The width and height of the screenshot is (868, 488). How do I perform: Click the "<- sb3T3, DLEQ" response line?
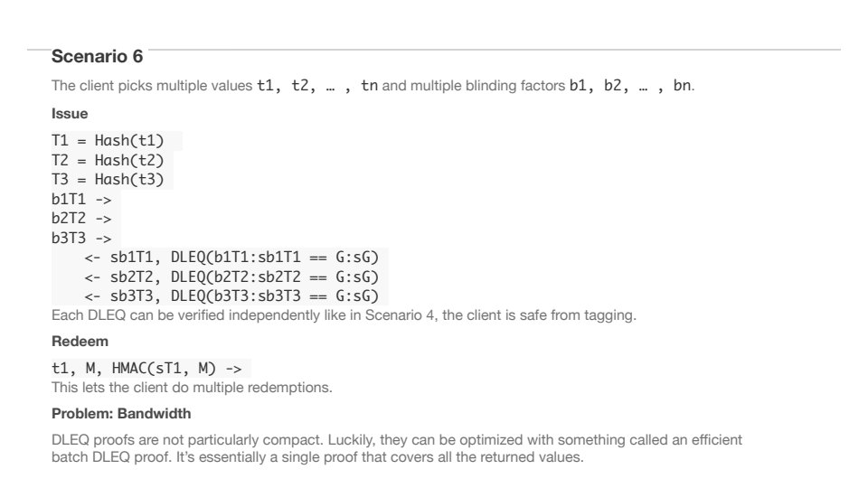click(231, 296)
